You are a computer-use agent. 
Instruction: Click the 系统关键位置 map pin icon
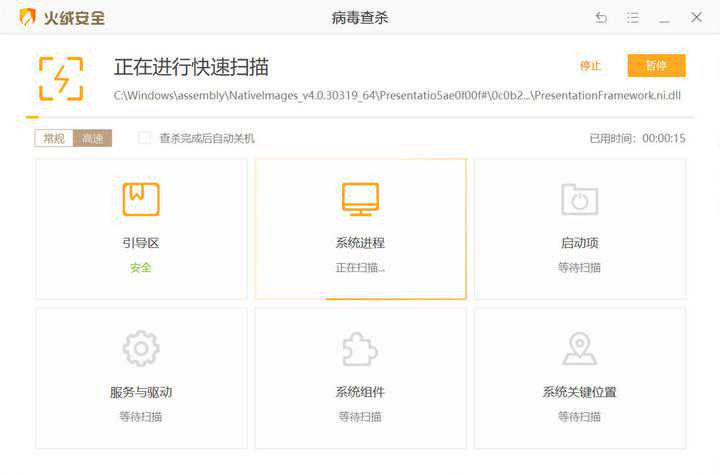[x=579, y=349]
